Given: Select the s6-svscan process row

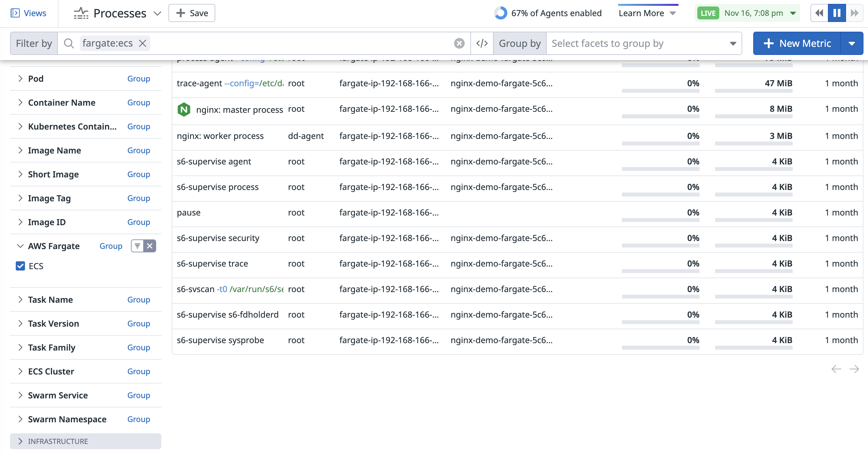Looking at the screenshot, I should (x=517, y=290).
